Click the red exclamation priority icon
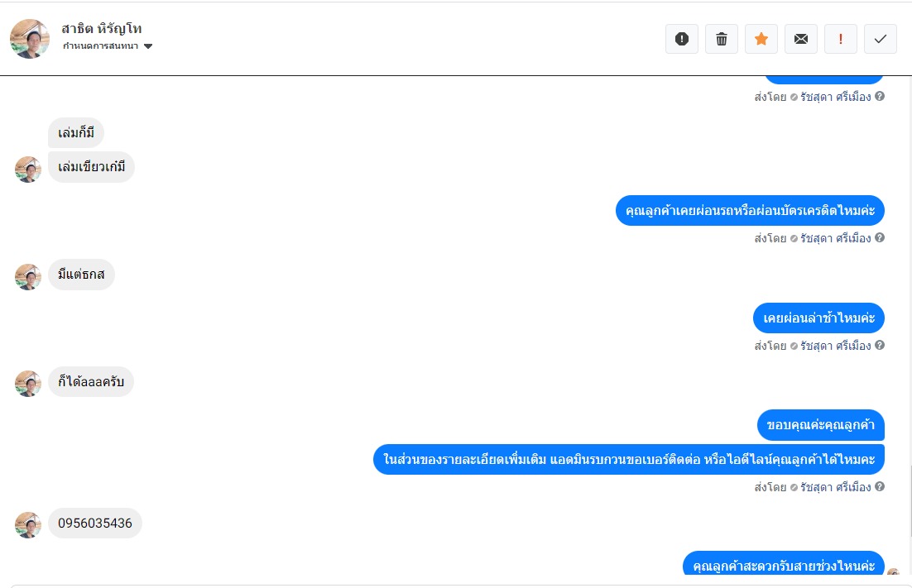Image resolution: width=912 pixels, height=588 pixels. (841, 39)
